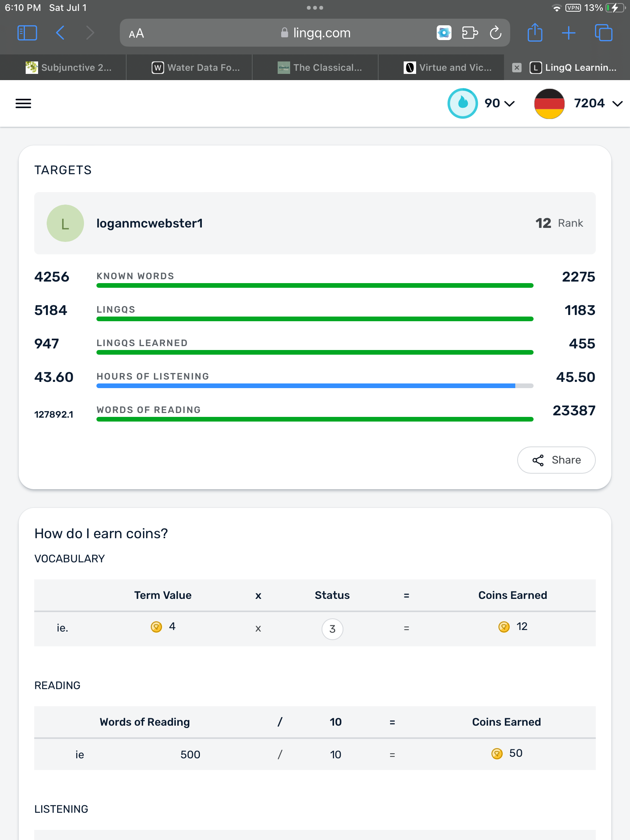
Task: Click the green L user avatar
Action: [x=65, y=223]
